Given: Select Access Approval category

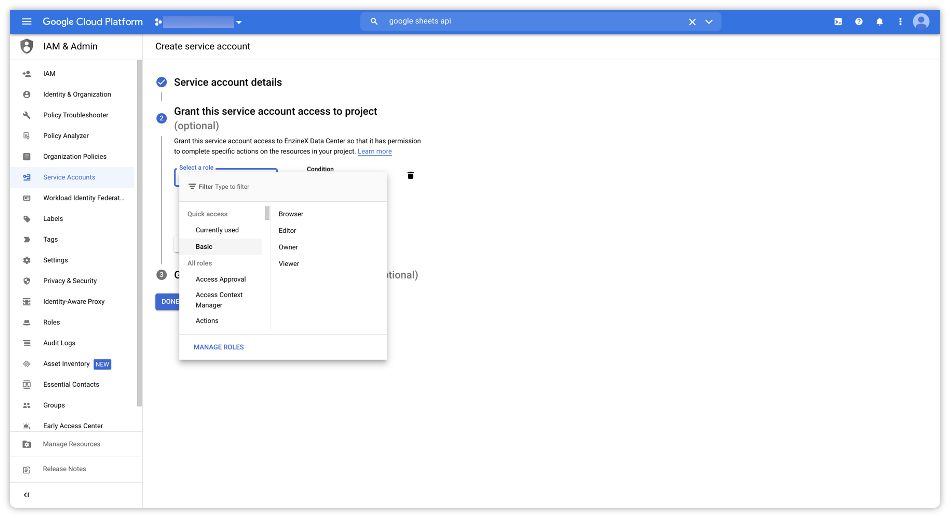Looking at the screenshot, I should (x=221, y=279).
